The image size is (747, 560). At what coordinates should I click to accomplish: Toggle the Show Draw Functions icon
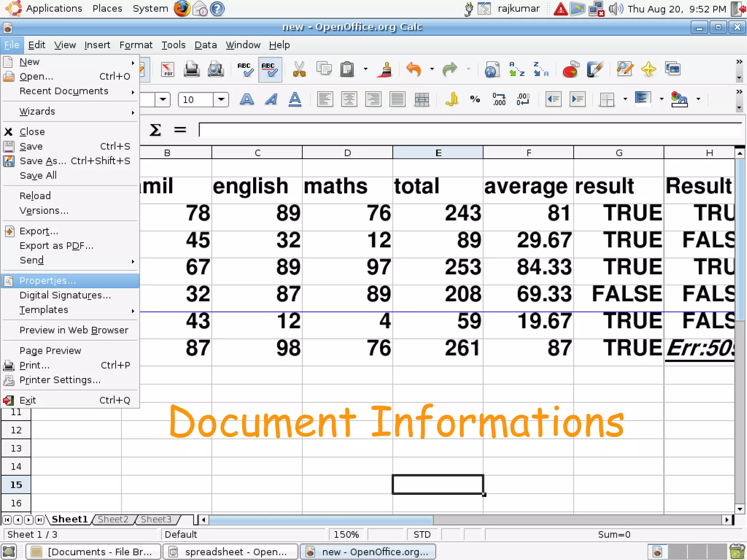pos(595,69)
